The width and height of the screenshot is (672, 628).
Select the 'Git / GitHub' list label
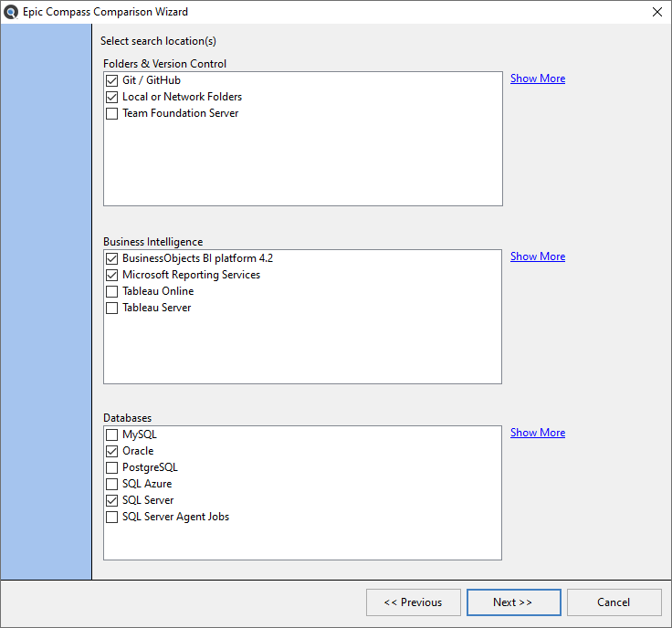(152, 80)
